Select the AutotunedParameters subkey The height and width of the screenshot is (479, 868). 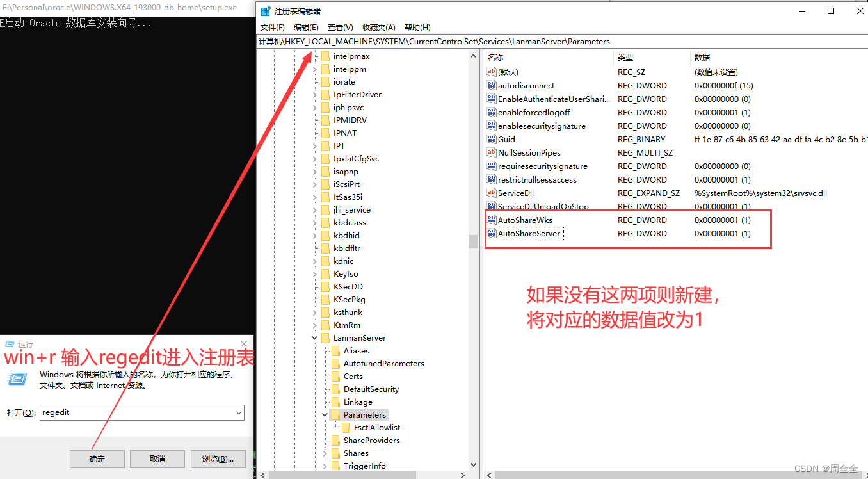(384, 364)
